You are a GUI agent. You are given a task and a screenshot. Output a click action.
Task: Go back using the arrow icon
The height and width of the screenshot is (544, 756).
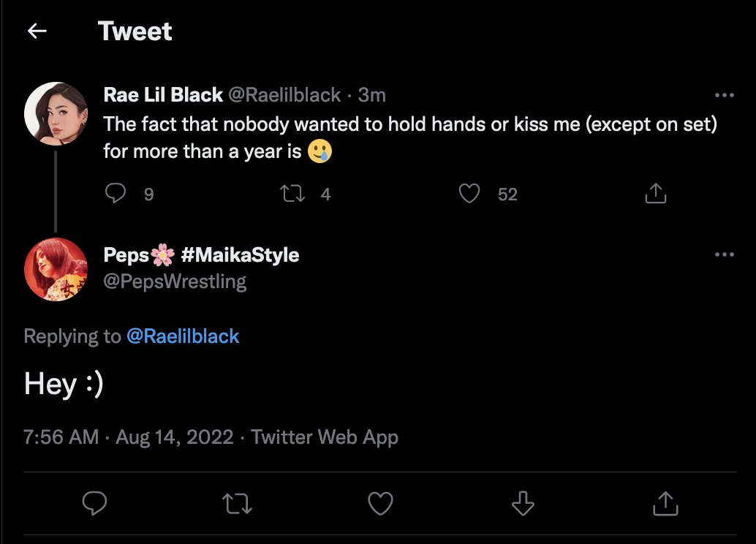(x=37, y=31)
